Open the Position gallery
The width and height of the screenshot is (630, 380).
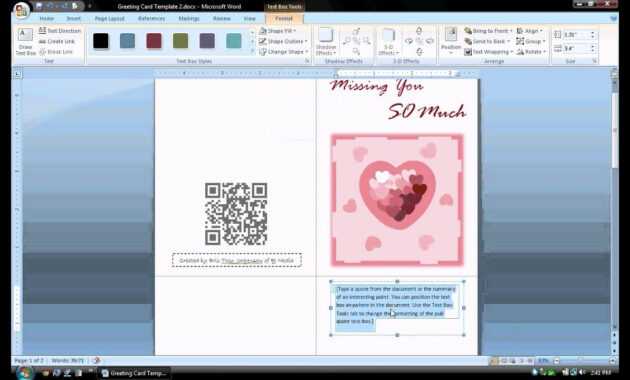click(x=451, y=41)
